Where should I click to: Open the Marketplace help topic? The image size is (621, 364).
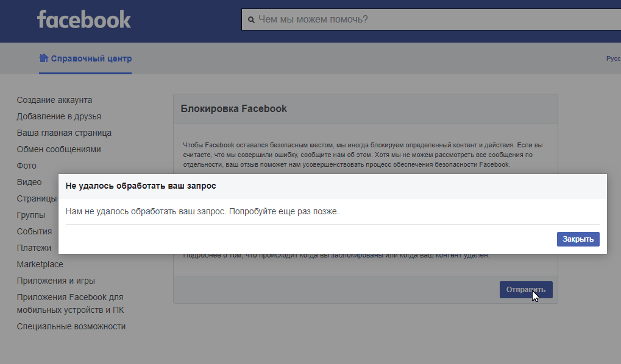(x=40, y=264)
